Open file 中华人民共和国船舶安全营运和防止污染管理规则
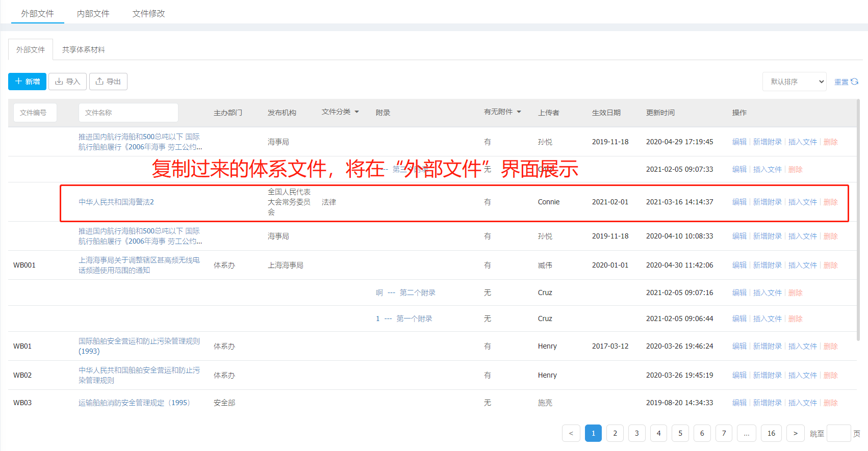Viewport: 868px width, 451px height. [139, 375]
